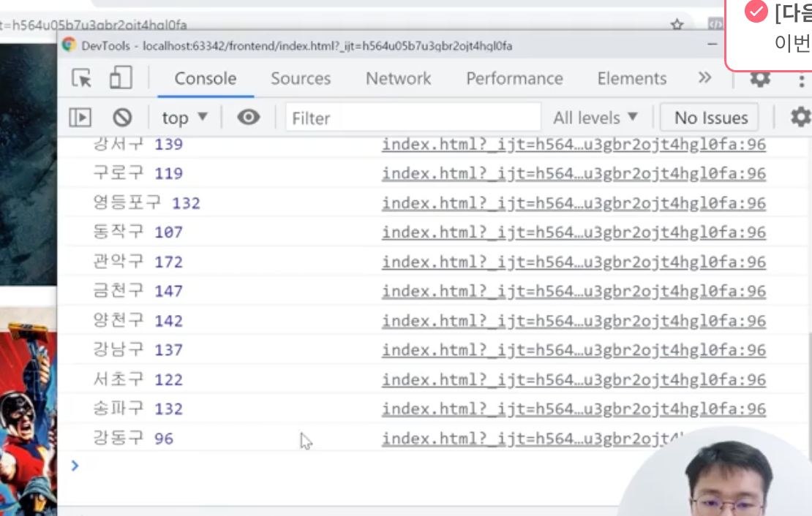Click the No Issues button
This screenshot has height=516, width=812.
(x=710, y=118)
